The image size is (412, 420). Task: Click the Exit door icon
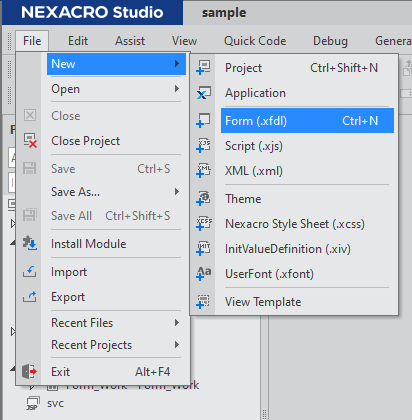pos(29,371)
